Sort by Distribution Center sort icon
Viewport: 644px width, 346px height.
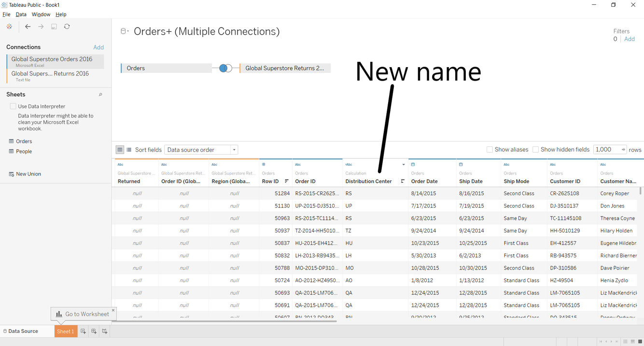403,181
